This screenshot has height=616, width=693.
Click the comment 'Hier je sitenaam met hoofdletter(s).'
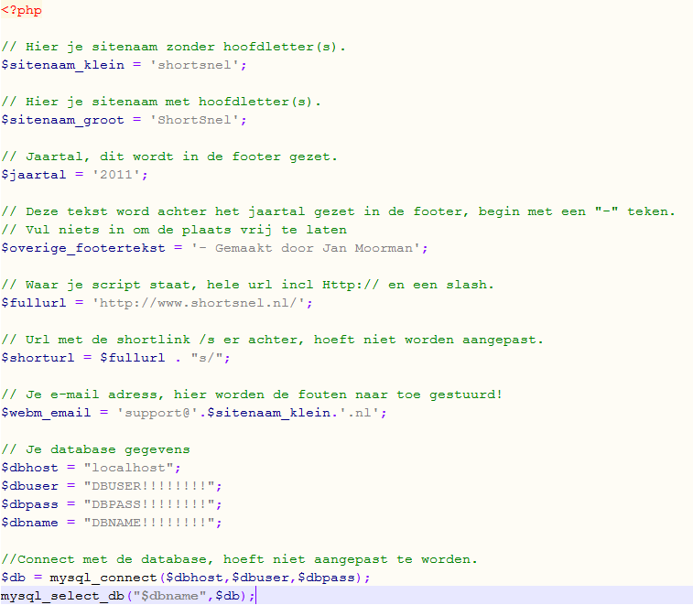(161, 102)
